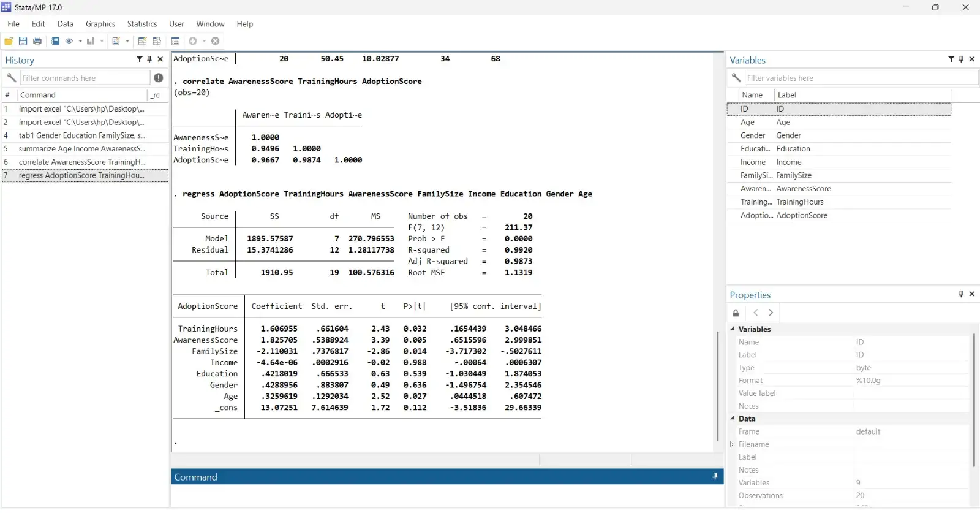Screen dimensions: 980x513
Task: Open the Viewer eye icon
Action: point(69,41)
